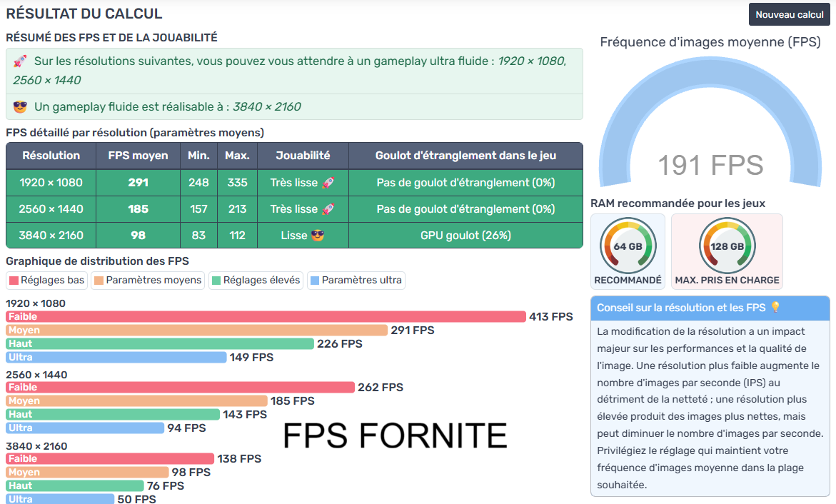The width and height of the screenshot is (836, 504).
Task: Click the sunglasses emoji in 3840 × 2160 row
Action: click(x=318, y=236)
